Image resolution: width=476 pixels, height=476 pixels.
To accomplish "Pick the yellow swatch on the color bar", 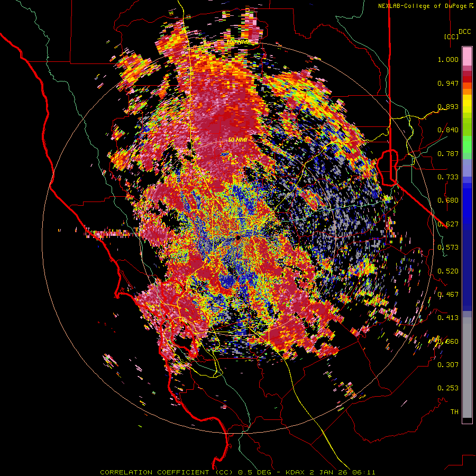I will tap(467, 104).
